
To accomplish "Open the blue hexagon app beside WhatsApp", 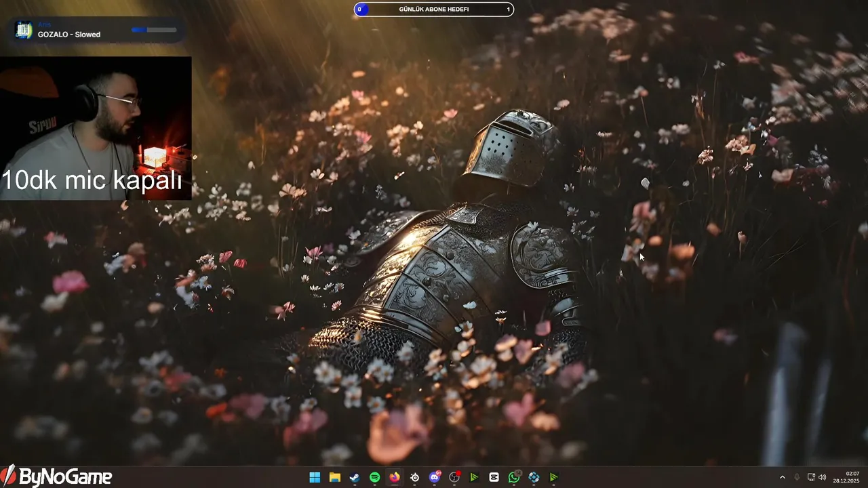I will [534, 477].
